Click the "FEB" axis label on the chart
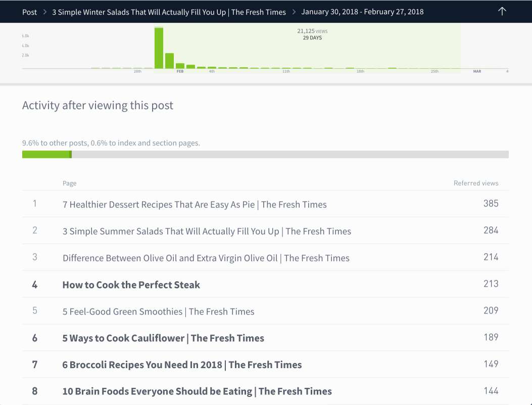 pos(180,71)
